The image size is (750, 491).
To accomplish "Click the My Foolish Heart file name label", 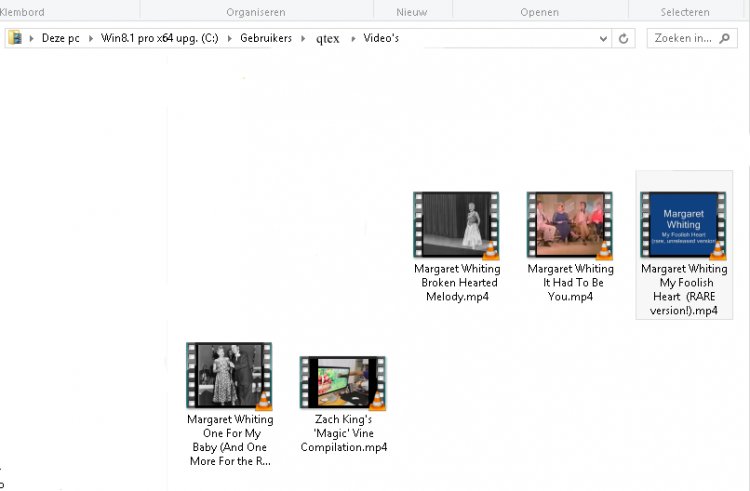I will coord(684,290).
